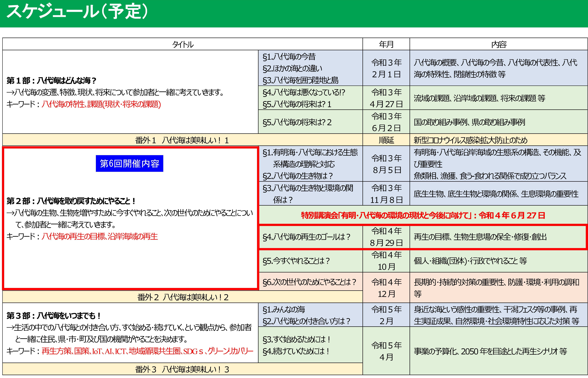
Task: Click 身近な海という感性の重要性 description
Action: click(496, 315)
